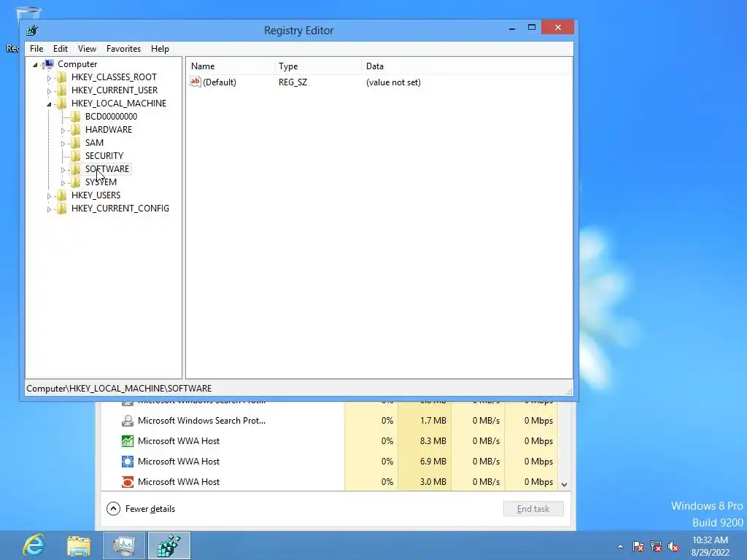Select the HKEY_CURRENT_CONFIG tree label

[x=120, y=208]
